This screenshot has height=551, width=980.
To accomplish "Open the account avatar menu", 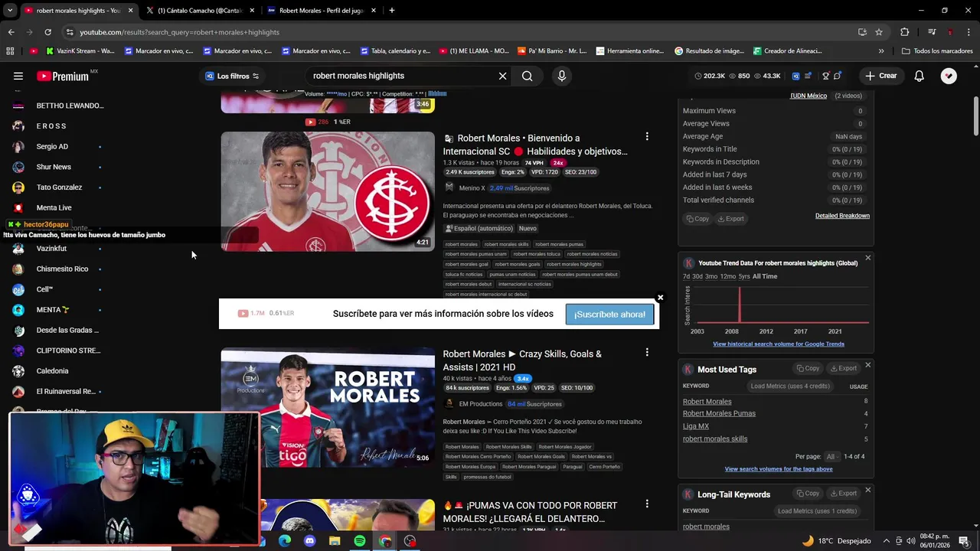I will [949, 76].
